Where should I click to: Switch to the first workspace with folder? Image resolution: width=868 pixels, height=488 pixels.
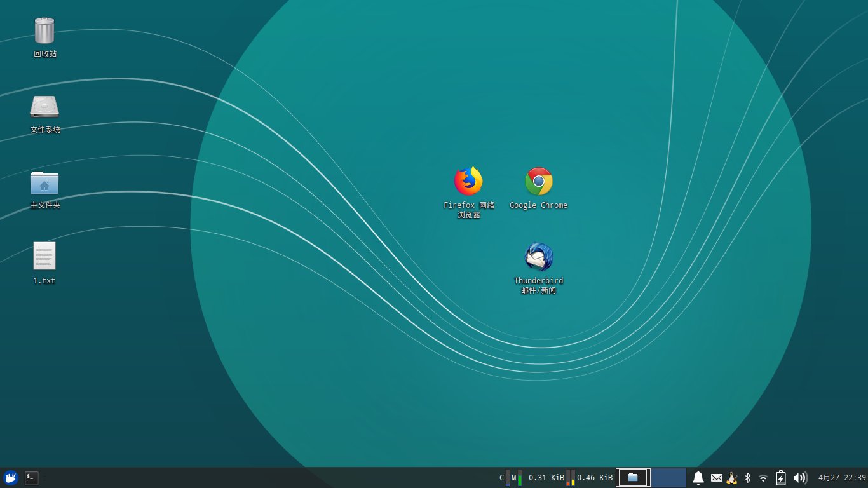click(633, 477)
